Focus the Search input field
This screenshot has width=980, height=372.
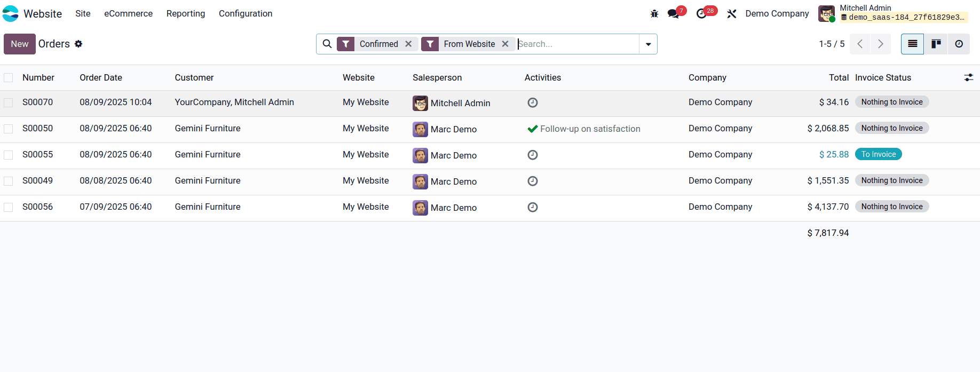pos(578,44)
